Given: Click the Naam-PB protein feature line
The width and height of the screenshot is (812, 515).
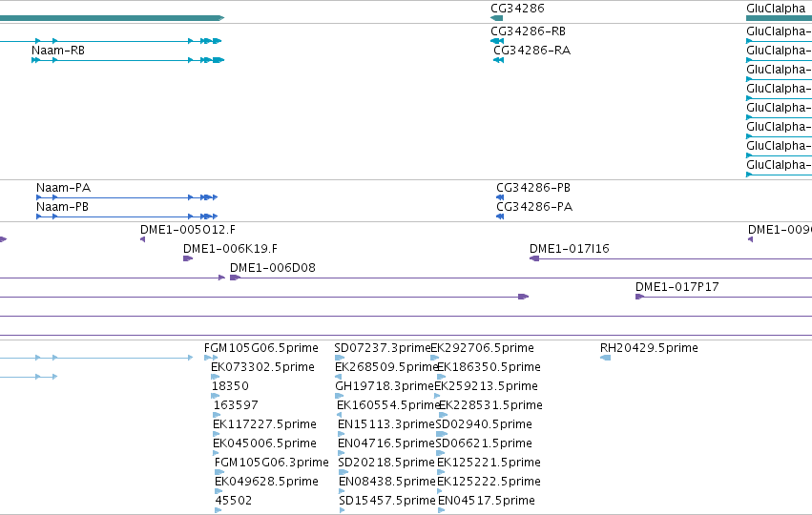Looking at the screenshot, I should (127, 216).
